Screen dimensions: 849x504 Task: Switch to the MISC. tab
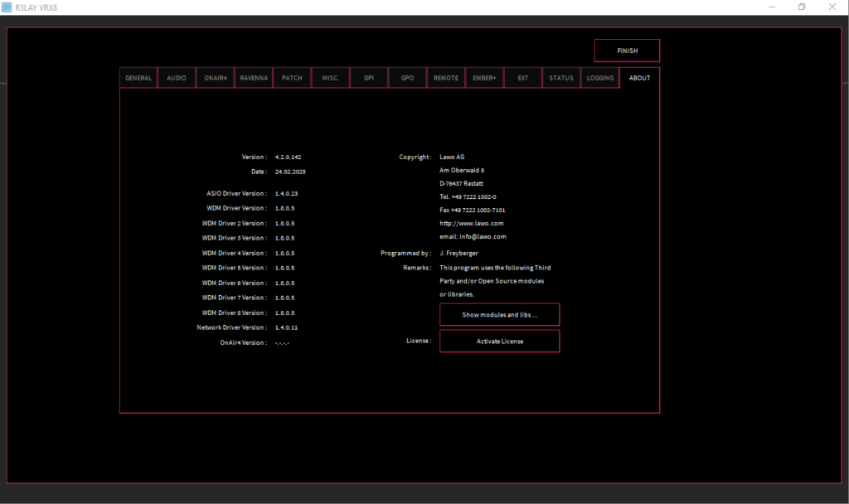[x=331, y=78]
